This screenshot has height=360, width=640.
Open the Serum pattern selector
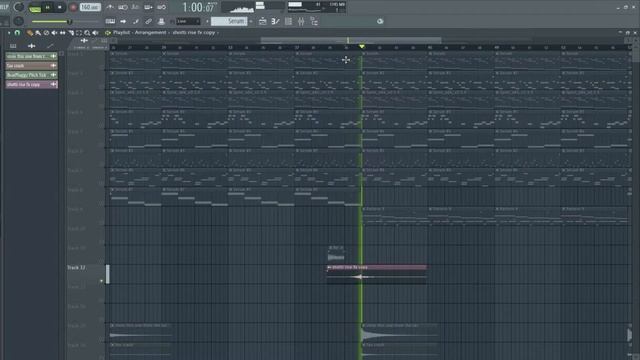point(230,21)
